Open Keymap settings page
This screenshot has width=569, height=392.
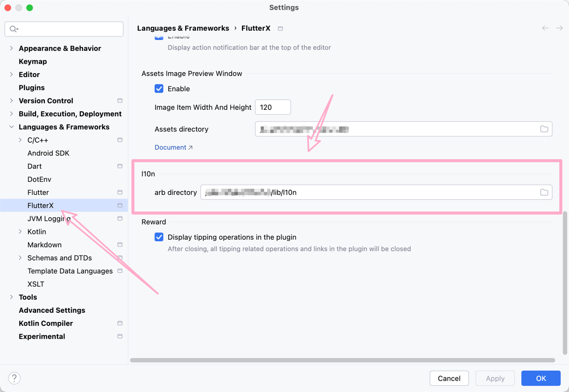33,61
